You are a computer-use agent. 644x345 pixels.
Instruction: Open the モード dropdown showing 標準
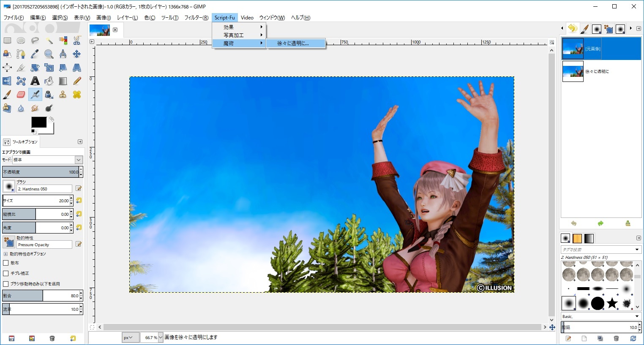pos(47,160)
